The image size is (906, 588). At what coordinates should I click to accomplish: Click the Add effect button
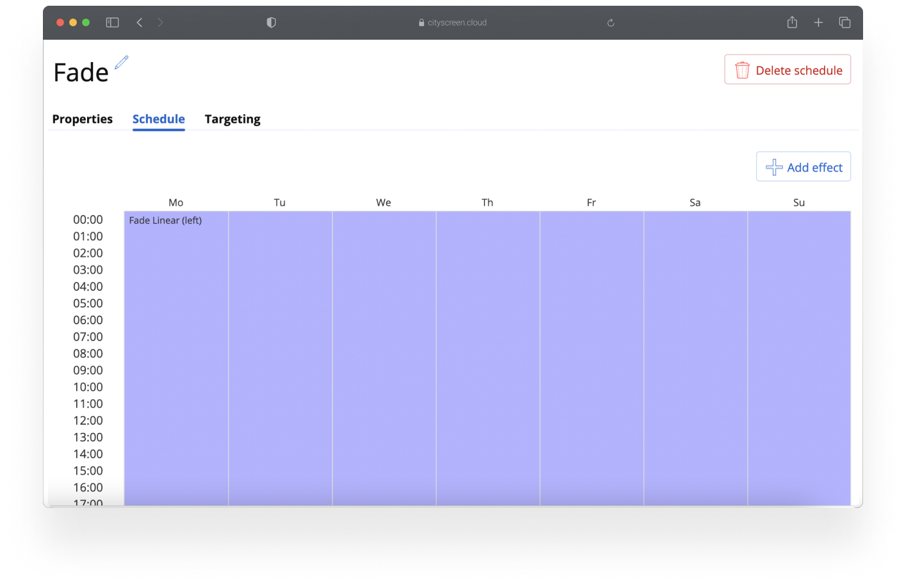803,167
